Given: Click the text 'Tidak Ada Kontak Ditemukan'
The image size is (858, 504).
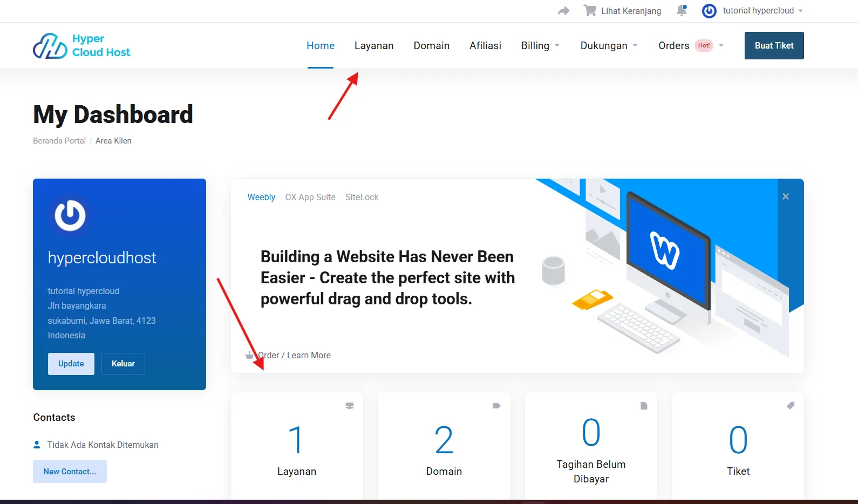Looking at the screenshot, I should click(x=103, y=445).
